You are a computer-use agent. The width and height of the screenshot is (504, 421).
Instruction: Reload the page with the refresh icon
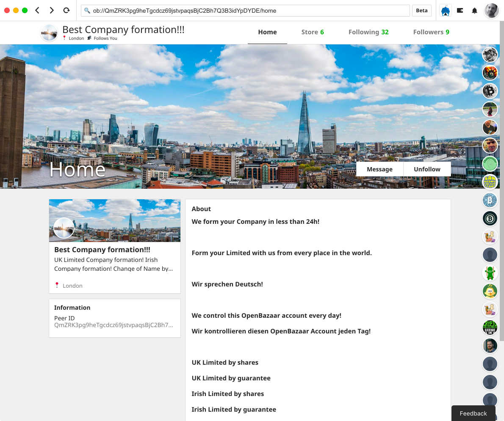[66, 11]
